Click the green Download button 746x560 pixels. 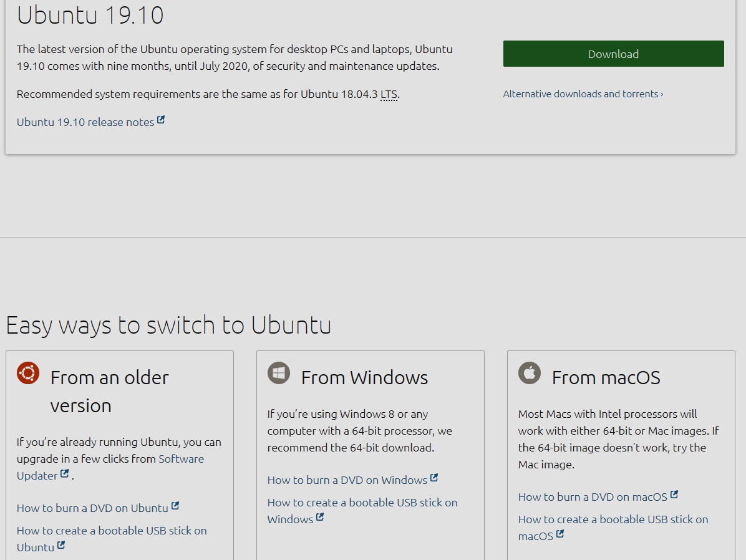[613, 54]
